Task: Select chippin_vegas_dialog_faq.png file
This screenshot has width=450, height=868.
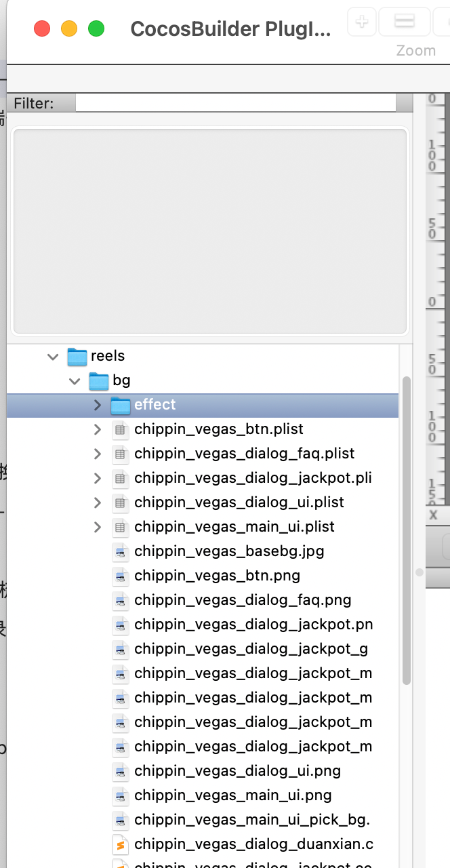Action: click(x=242, y=600)
